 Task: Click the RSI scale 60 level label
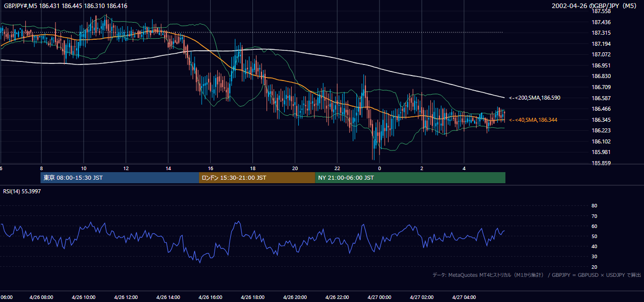[594, 226]
